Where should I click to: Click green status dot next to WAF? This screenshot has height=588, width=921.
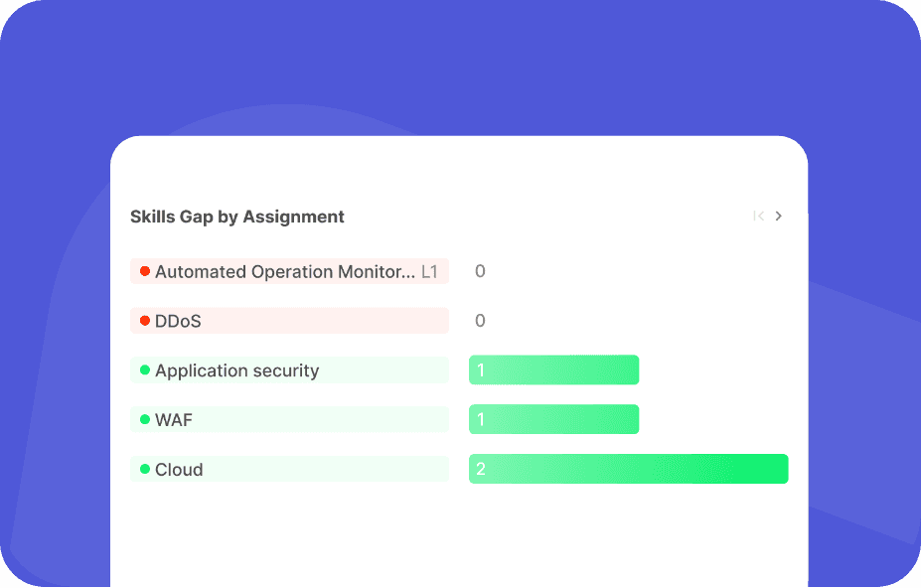click(145, 419)
